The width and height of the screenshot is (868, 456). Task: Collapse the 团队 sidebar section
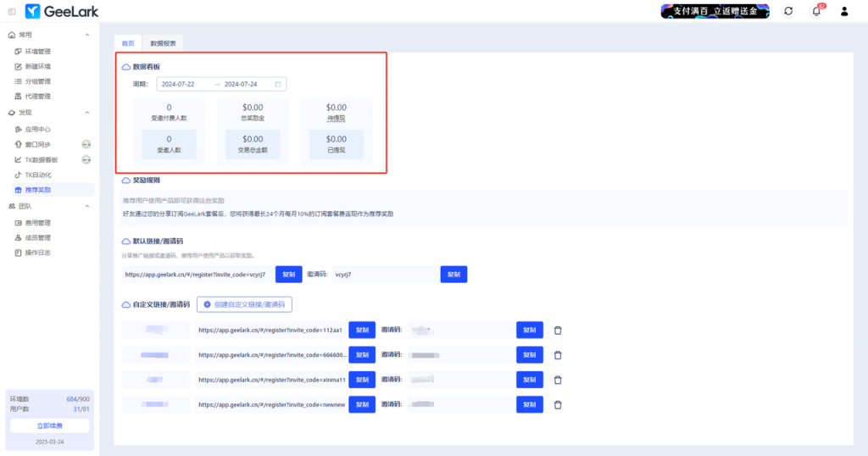click(87, 206)
